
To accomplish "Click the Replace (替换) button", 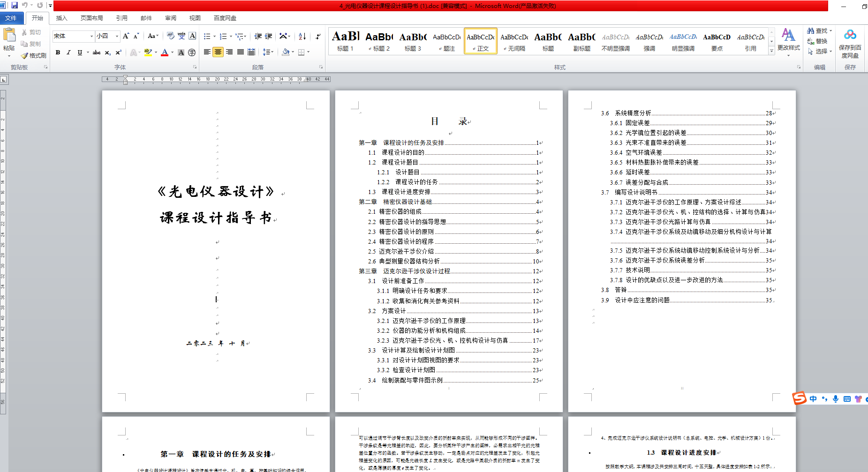I will coord(817,41).
